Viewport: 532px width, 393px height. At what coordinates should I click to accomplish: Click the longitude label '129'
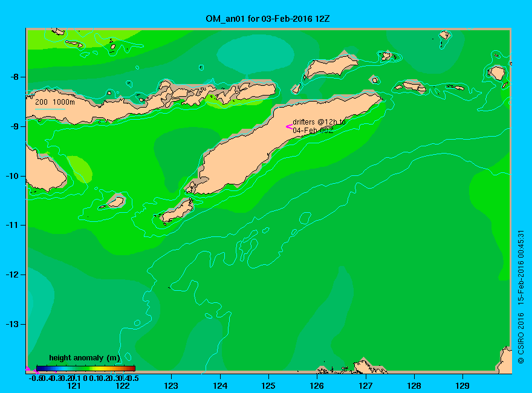tap(462, 386)
